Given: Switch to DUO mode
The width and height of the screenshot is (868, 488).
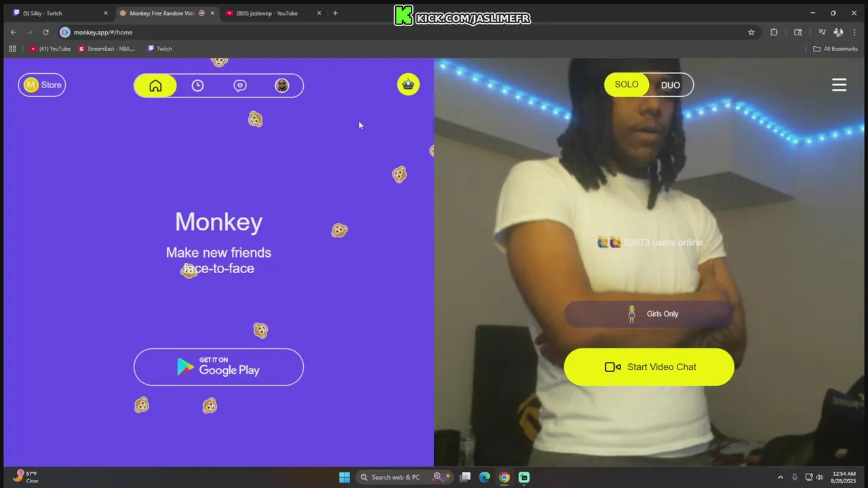Looking at the screenshot, I should click(671, 85).
